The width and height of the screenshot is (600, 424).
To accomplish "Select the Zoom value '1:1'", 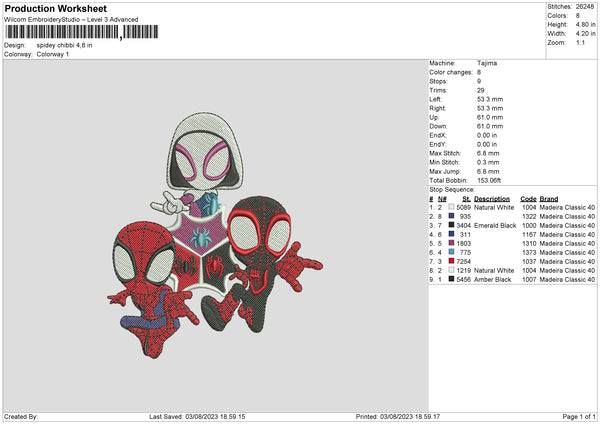I will click(580, 42).
